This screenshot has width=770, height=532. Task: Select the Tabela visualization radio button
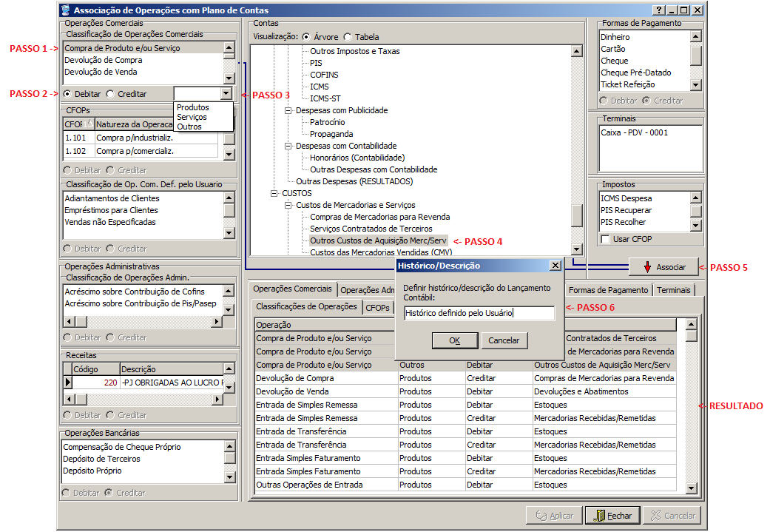[x=348, y=36]
